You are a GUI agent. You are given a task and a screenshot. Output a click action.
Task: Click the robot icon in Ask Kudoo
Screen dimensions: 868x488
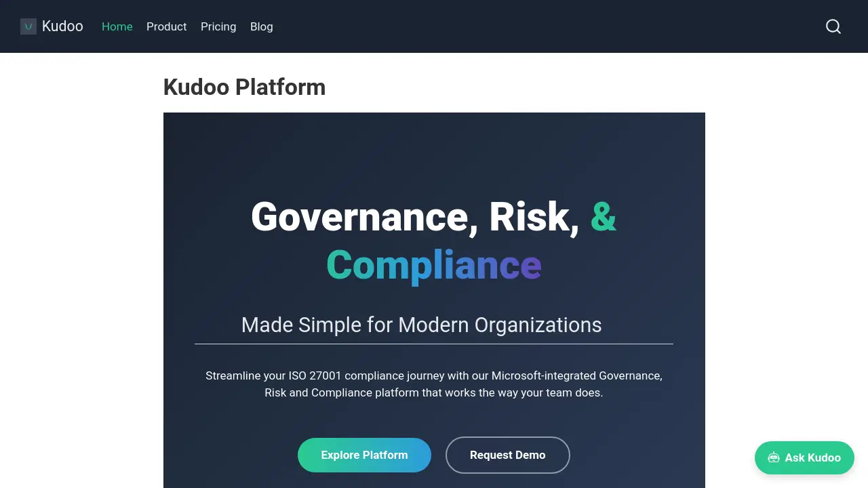point(774,457)
